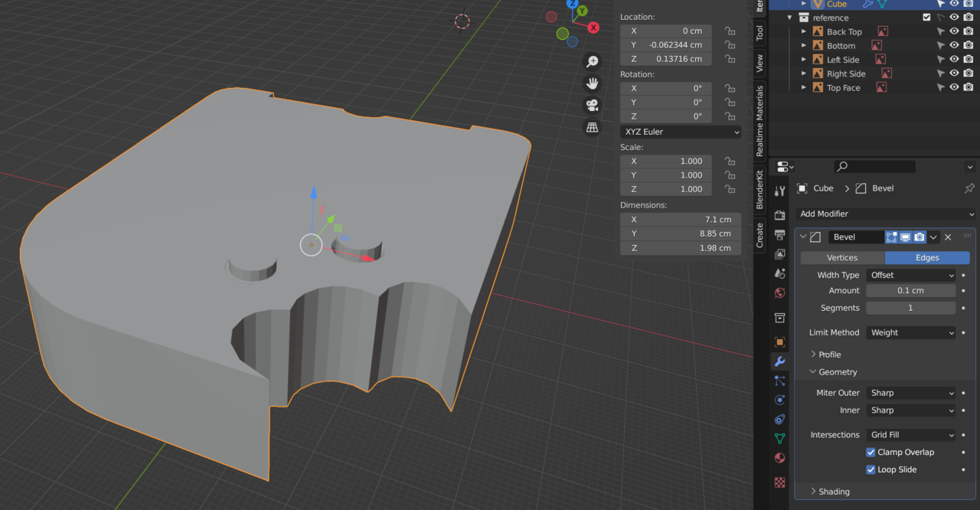This screenshot has height=510, width=980.
Task: Open the Tool properties tab icon
Action: (779, 191)
